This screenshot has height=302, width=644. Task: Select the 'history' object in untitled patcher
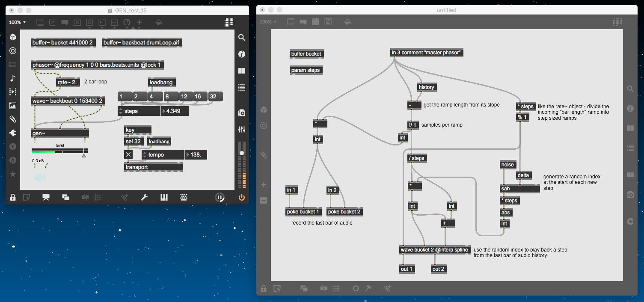click(x=426, y=87)
